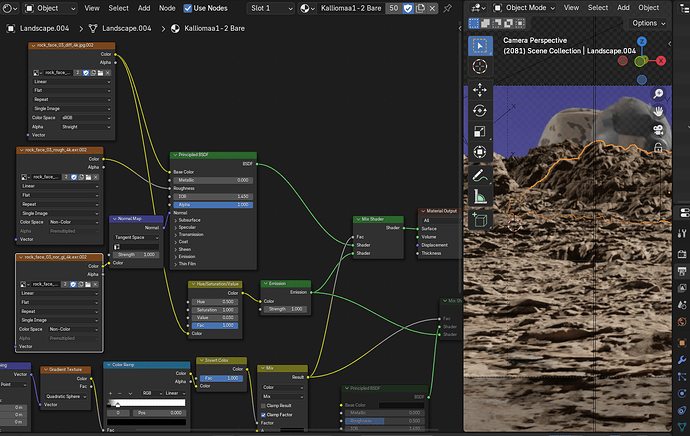Click the Options button in viewport

coord(648,23)
